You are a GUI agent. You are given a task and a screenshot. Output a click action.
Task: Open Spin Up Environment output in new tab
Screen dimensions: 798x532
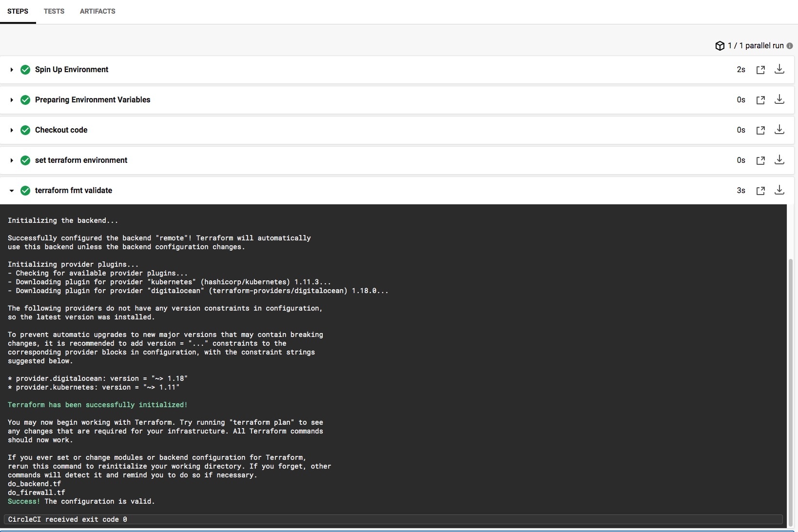(760, 70)
